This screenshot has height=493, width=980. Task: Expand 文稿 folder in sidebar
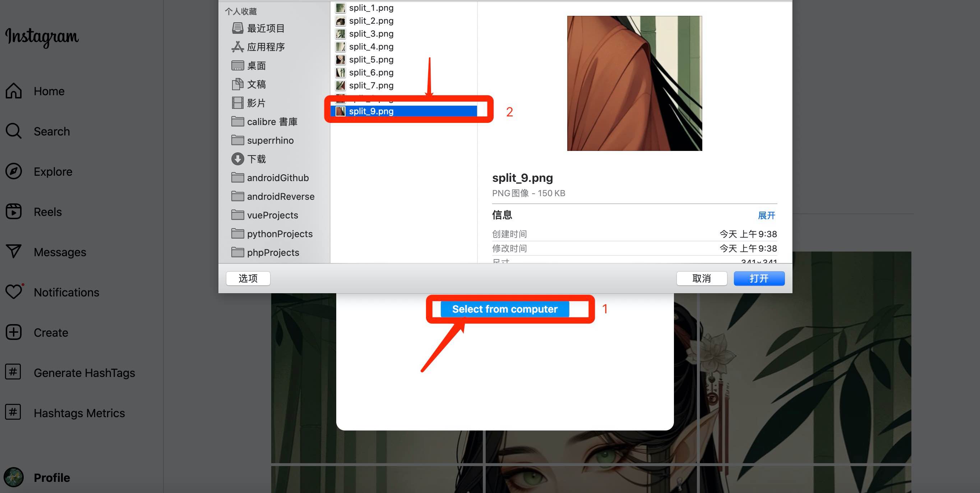[257, 84]
